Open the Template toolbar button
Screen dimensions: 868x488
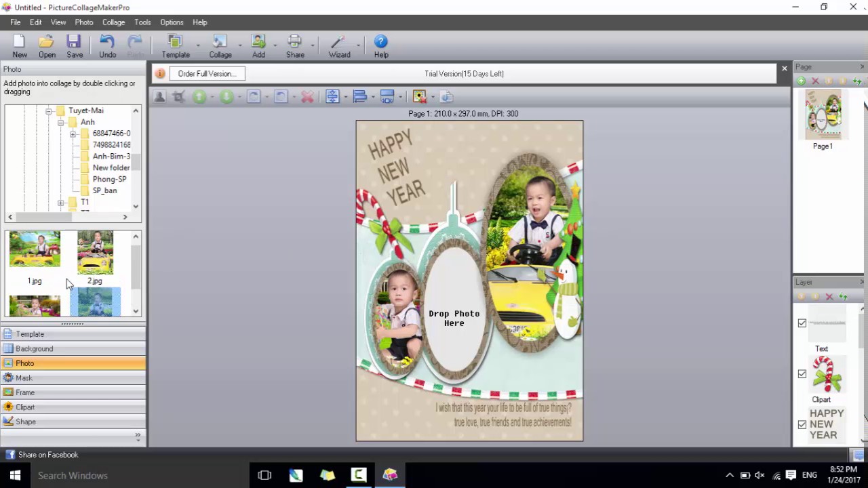pos(176,46)
